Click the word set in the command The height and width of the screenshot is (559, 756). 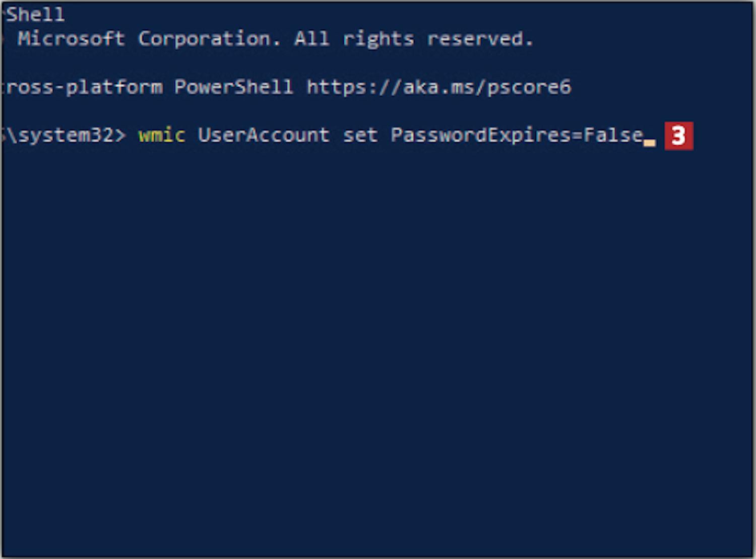[360, 135]
